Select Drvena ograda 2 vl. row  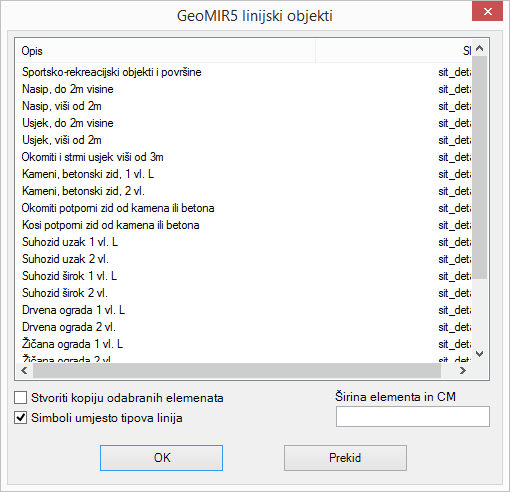244,327
